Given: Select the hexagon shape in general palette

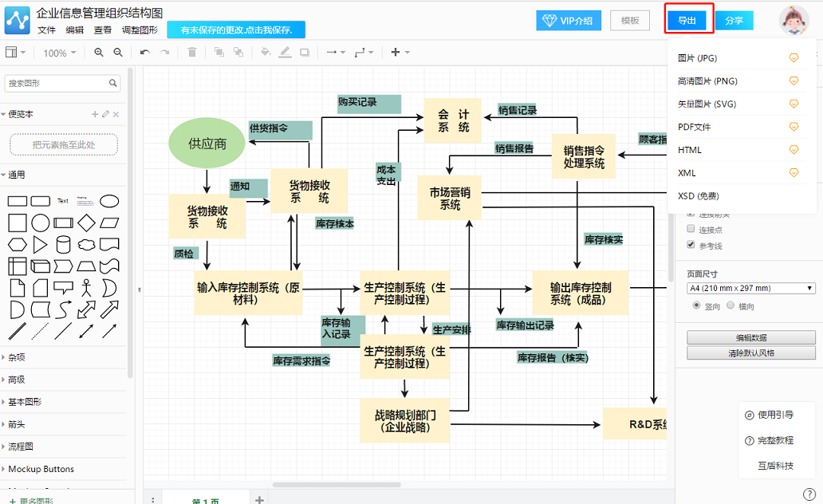Looking at the screenshot, I should click(x=18, y=245).
